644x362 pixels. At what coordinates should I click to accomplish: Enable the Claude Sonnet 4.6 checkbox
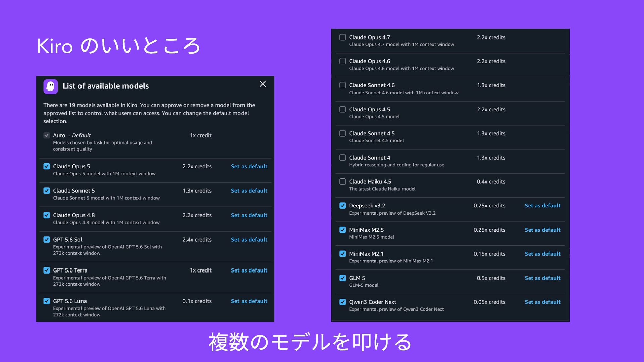point(343,85)
